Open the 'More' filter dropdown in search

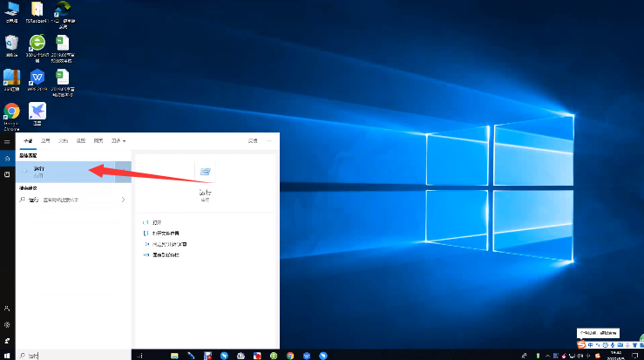pyautogui.click(x=119, y=140)
